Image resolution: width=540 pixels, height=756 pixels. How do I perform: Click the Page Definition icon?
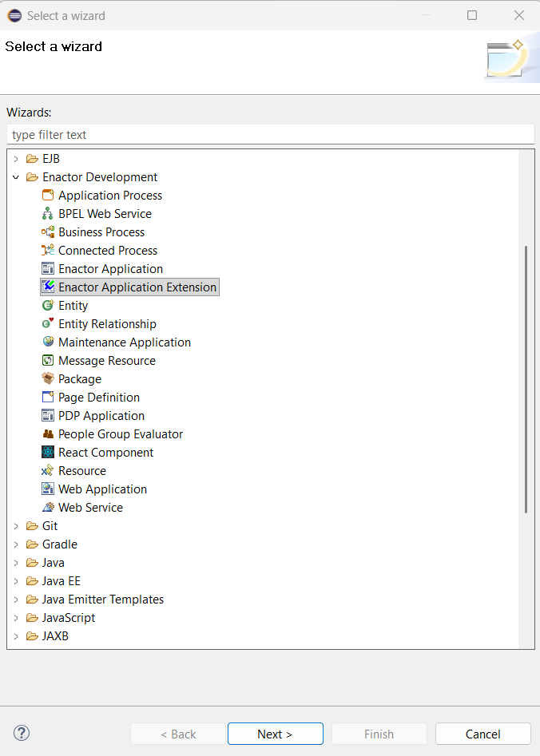click(x=48, y=397)
